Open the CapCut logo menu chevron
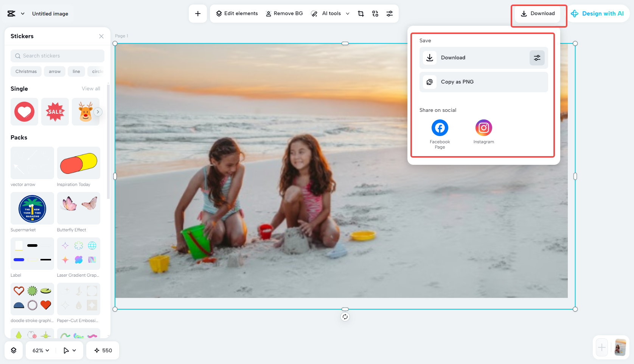 (x=23, y=14)
